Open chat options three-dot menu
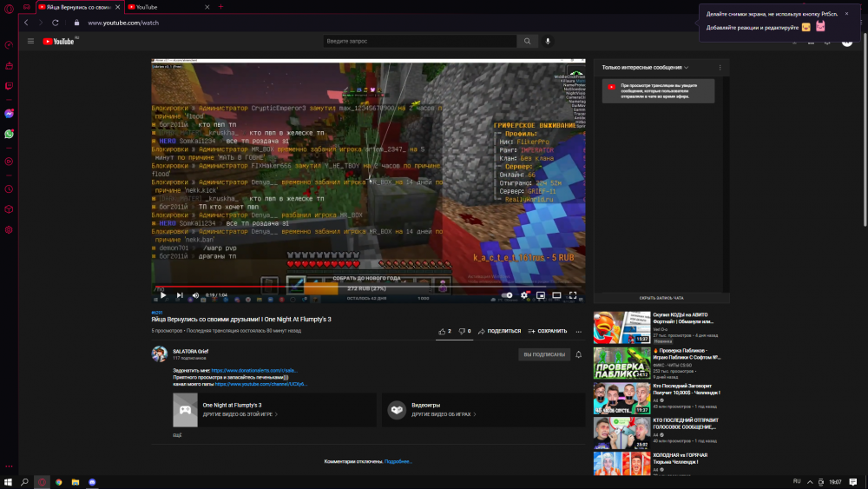This screenshot has height=489, width=868. tap(720, 68)
